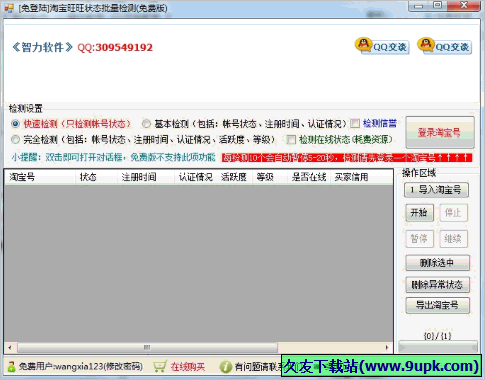Click the green info icon in status bar

click(x=226, y=367)
